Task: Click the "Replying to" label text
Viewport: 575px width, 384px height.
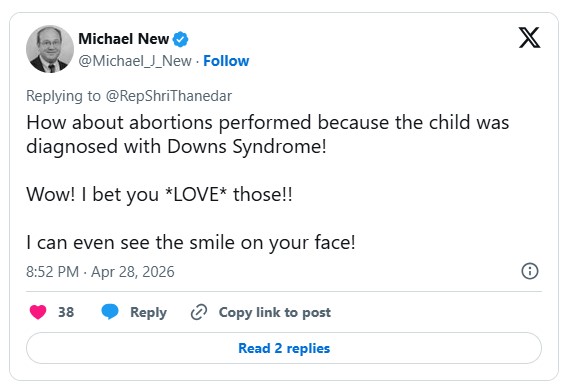Action: click(63, 96)
